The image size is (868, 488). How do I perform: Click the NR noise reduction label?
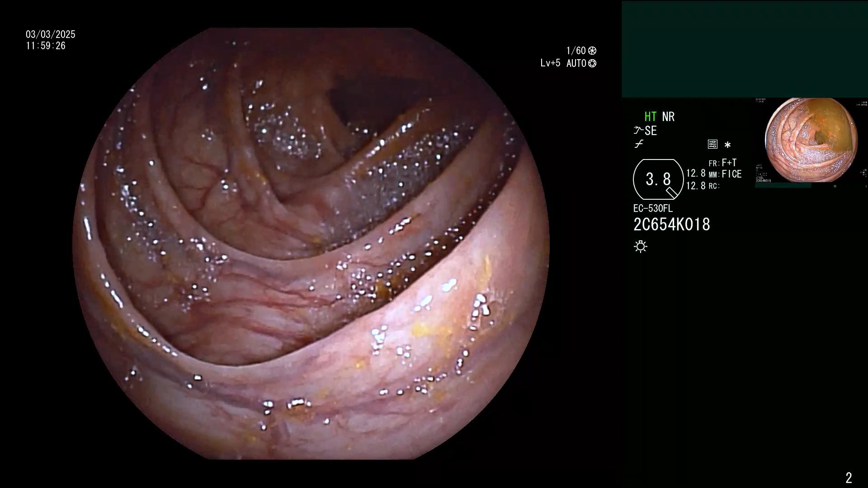click(668, 117)
